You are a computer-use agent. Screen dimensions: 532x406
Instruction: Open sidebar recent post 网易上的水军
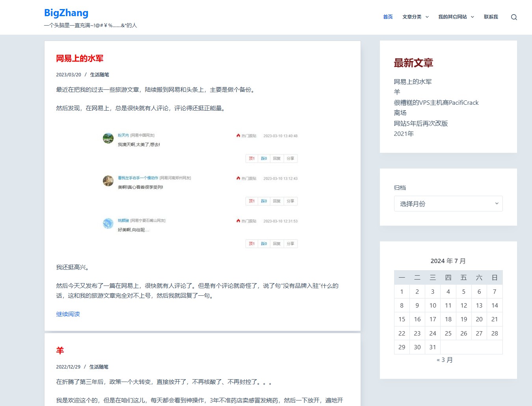[413, 82]
